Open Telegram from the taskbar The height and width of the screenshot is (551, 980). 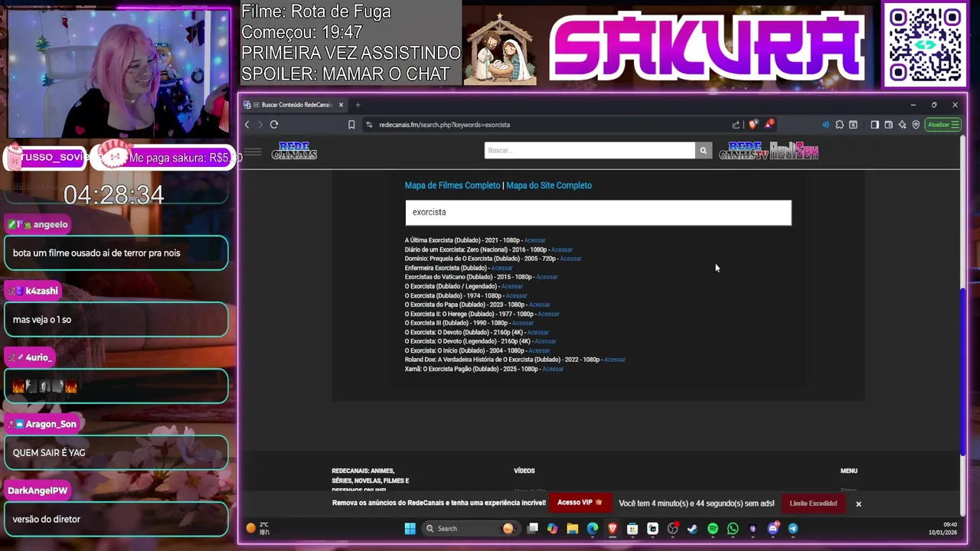click(x=792, y=529)
